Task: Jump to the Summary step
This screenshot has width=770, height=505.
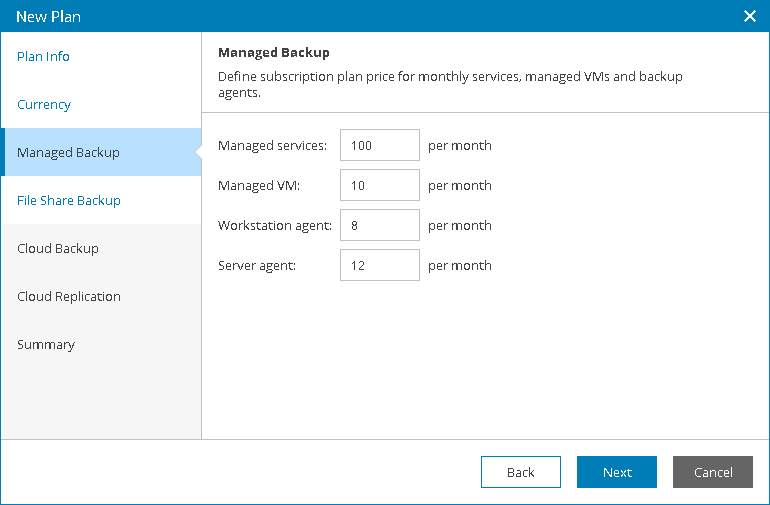Action: (46, 345)
